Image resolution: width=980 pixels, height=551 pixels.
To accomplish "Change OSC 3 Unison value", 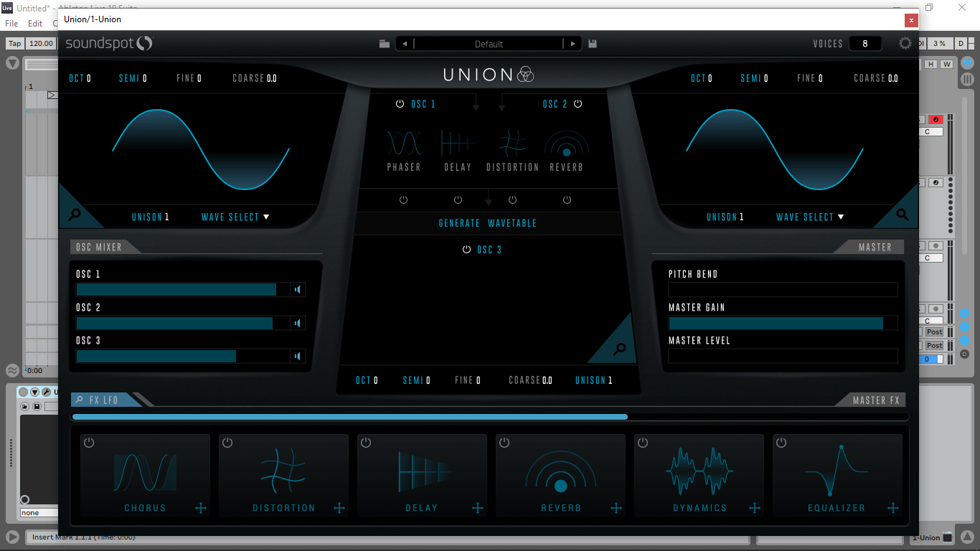I will (594, 380).
